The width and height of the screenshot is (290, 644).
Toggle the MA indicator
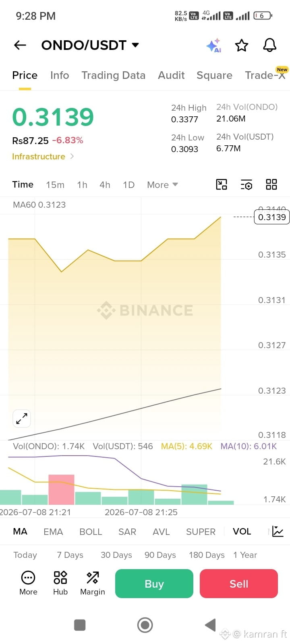point(20,531)
